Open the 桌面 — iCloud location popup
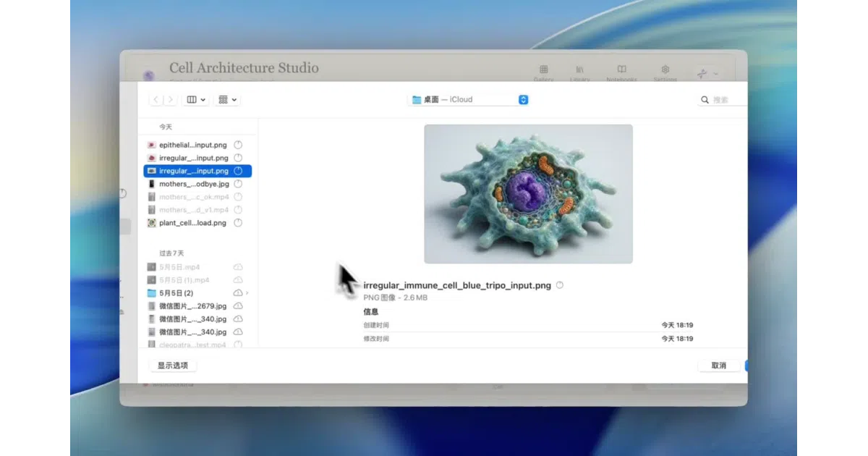Viewport: 868px width, 456px height. point(468,100)
